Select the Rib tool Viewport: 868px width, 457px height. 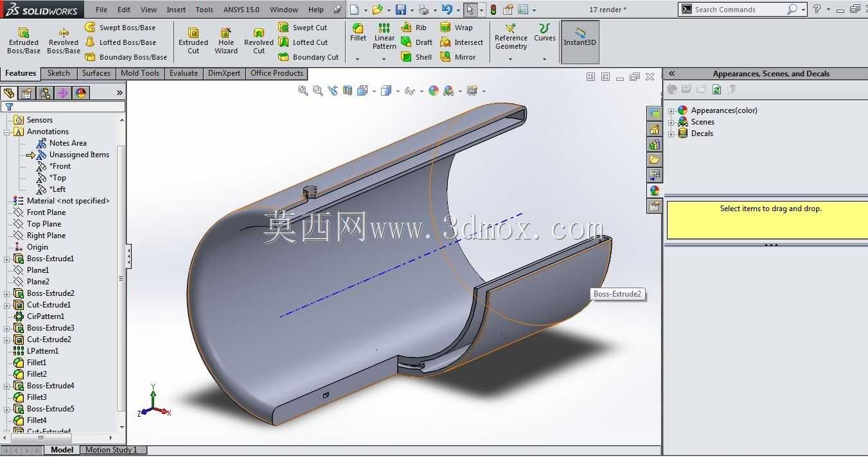click(414, 28)
